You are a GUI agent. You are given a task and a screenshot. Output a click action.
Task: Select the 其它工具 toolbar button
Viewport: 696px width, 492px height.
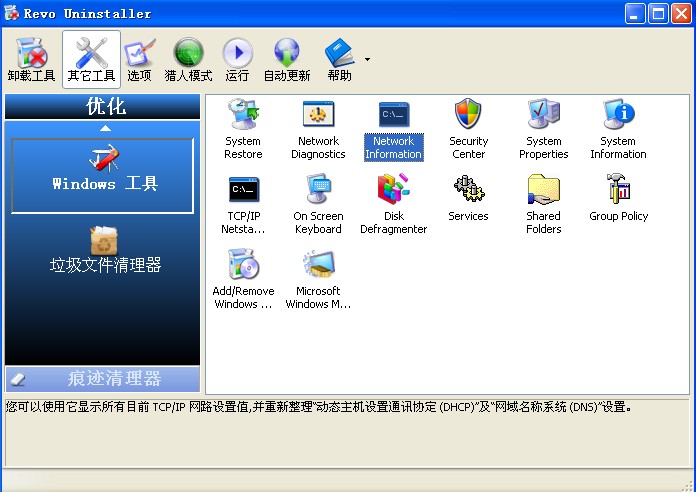[x=91, y=60]
